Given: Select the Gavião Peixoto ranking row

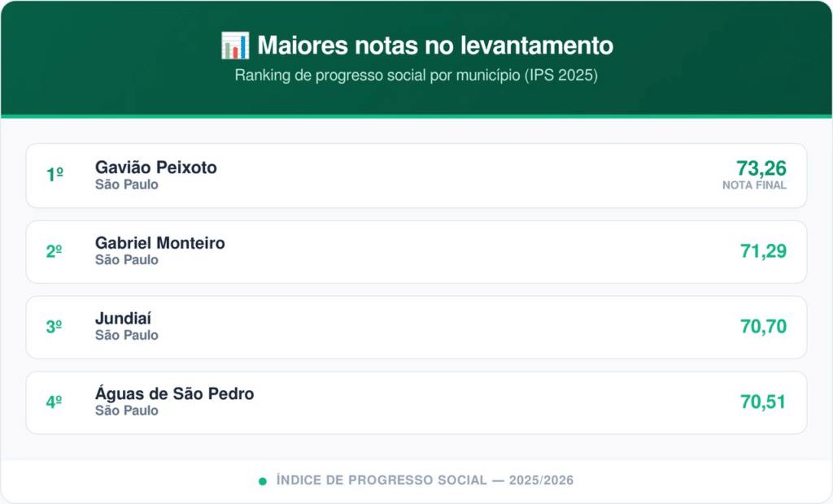Looking at the screenshot, I should [x=416, y=176].
